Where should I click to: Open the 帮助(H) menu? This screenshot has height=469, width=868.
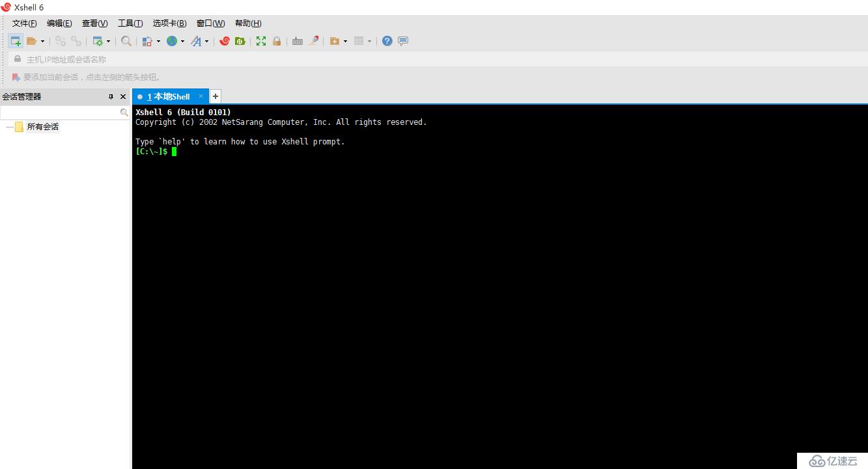[248, 23]
